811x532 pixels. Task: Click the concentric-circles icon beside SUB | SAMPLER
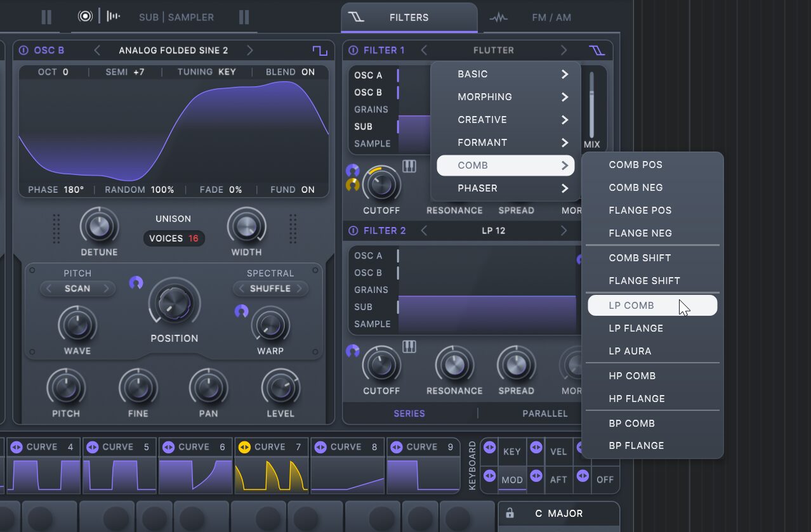point(85,16)
